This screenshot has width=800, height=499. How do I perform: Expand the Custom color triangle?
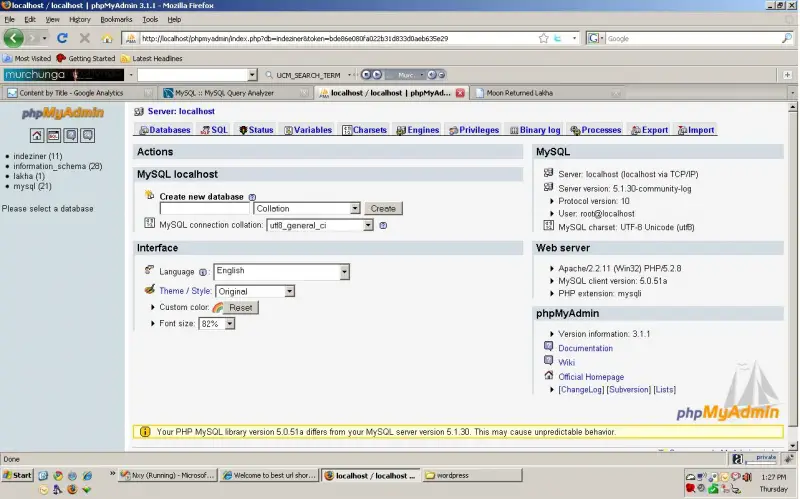[153, 307]
